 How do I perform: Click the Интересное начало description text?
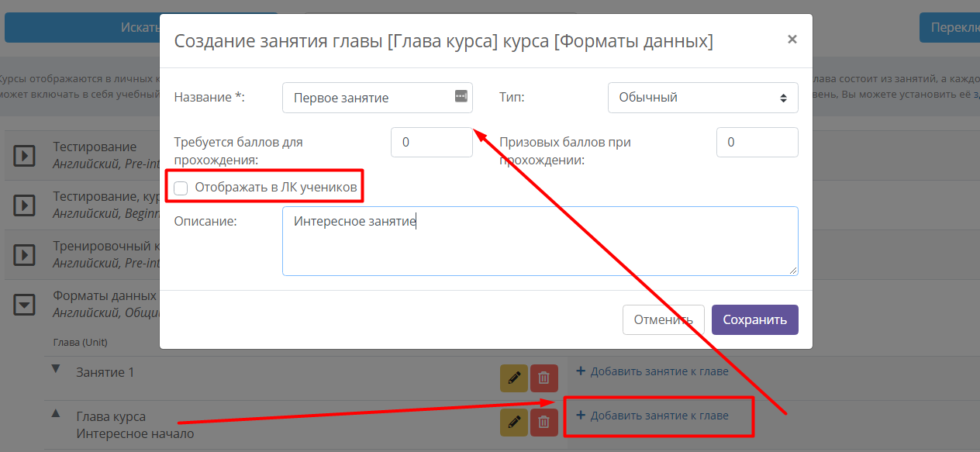pos(135,433)
